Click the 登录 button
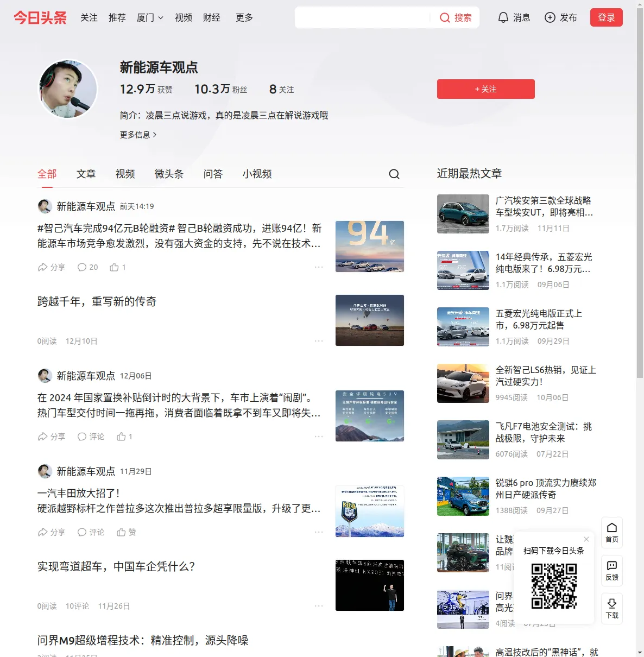The image size is (644, 657). pyautogui.click(x=607, y=17)
